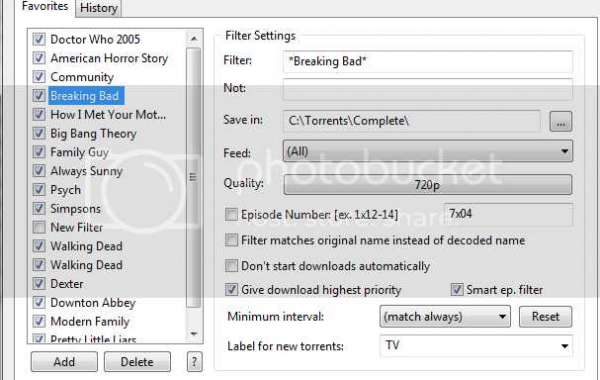Uncheck Give download highest priority
Viewport: 600px width, 380px height.
click(231, 290)
